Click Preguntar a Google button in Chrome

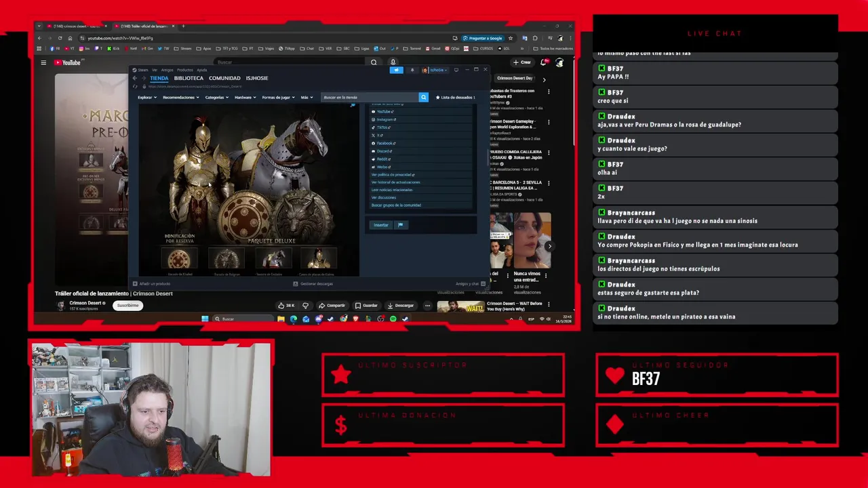(483, 38)
